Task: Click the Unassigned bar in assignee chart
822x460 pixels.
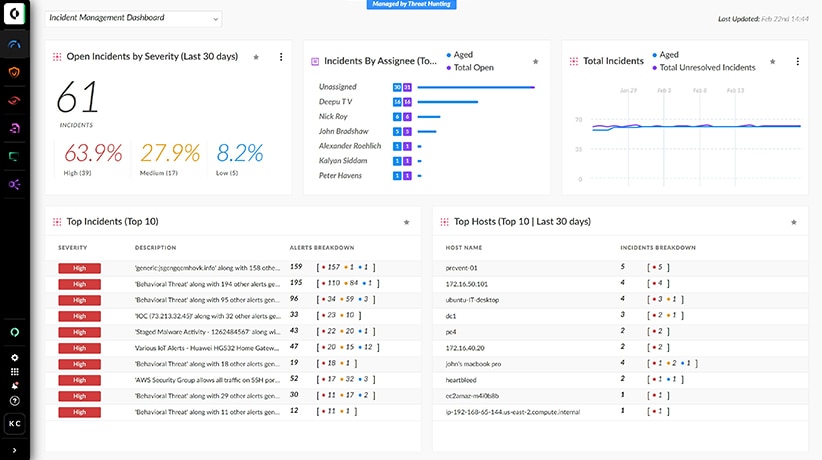Action: tap(475, 88)
